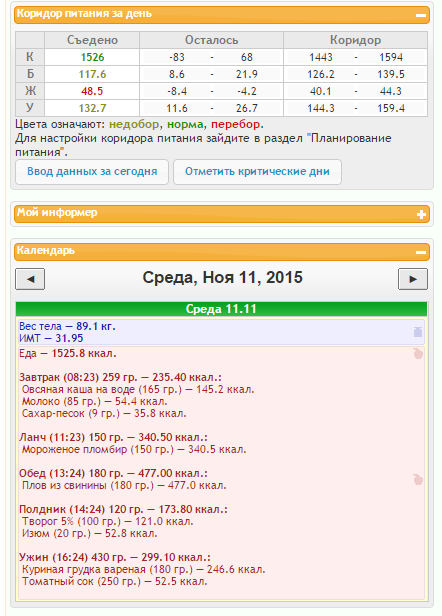Collapse the Календарь panel
The height and width of the screenshot is (616, 442).
click(421, 252)
